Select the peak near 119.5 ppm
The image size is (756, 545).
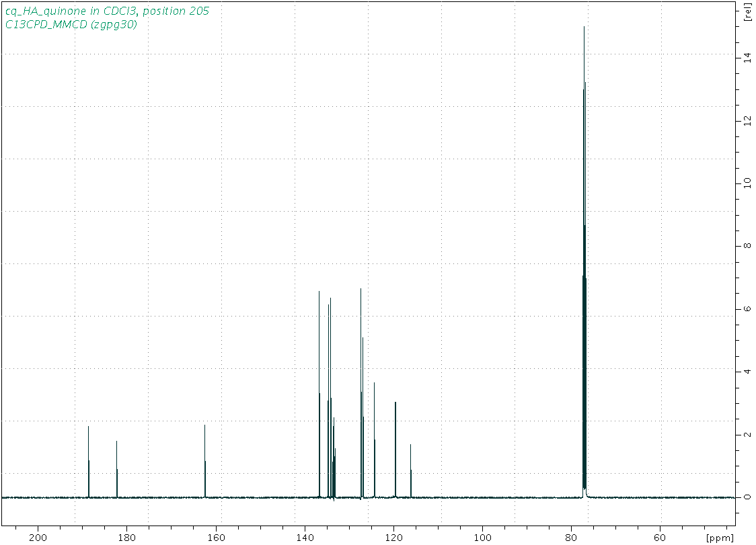click(395, 449)
